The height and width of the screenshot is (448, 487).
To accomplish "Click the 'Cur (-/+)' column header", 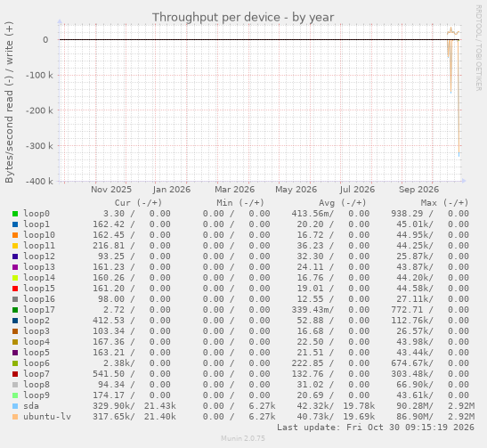I will point(138,203).
